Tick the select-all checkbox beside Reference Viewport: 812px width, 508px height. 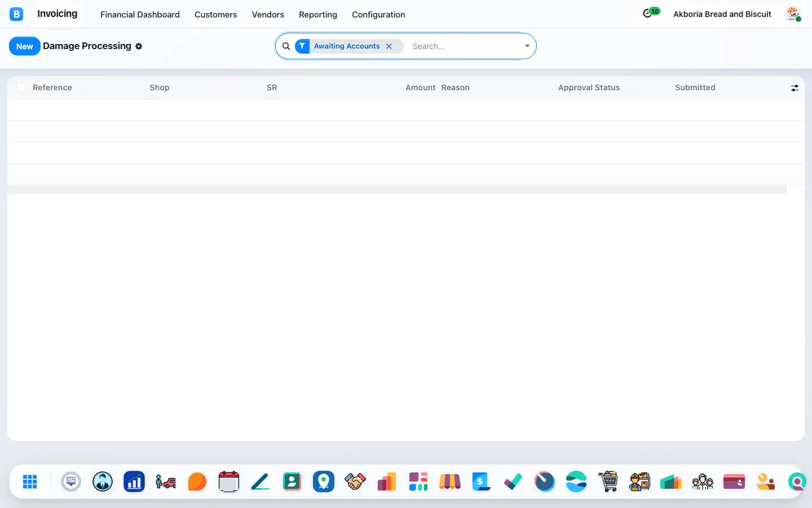21,87
